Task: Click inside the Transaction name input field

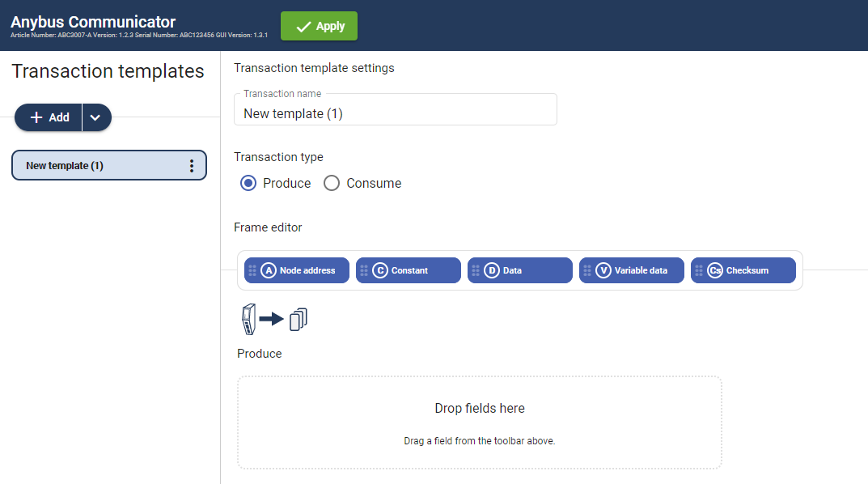Action: (x=395, y=113)
